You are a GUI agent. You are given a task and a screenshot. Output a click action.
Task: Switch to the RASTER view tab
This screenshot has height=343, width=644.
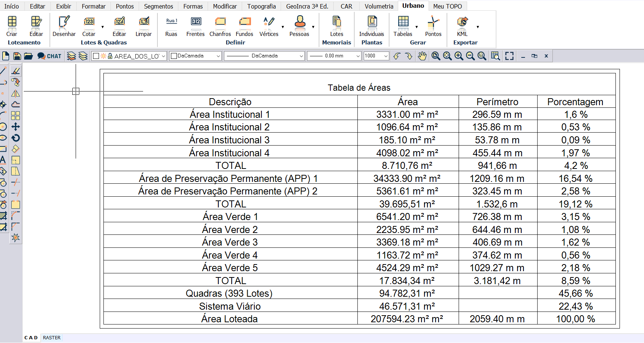[52, 337]
